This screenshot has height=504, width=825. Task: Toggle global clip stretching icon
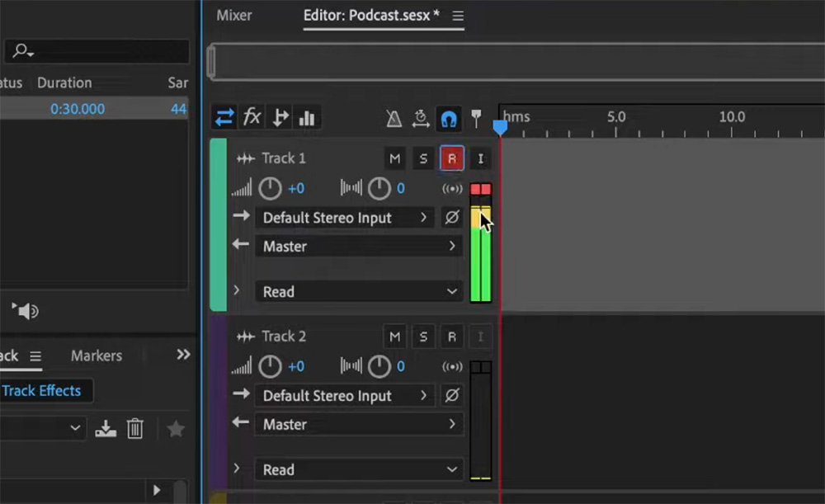click(x=421, y=119)
